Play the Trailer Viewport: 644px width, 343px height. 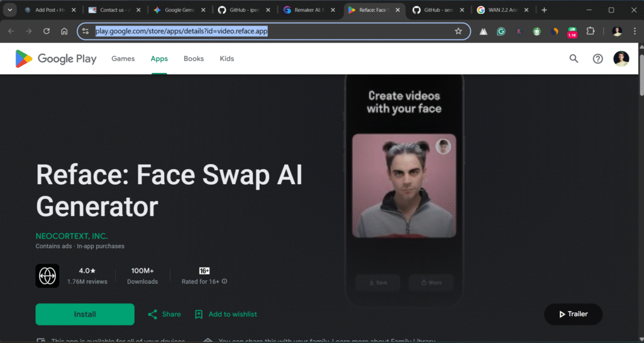[573, 314]
